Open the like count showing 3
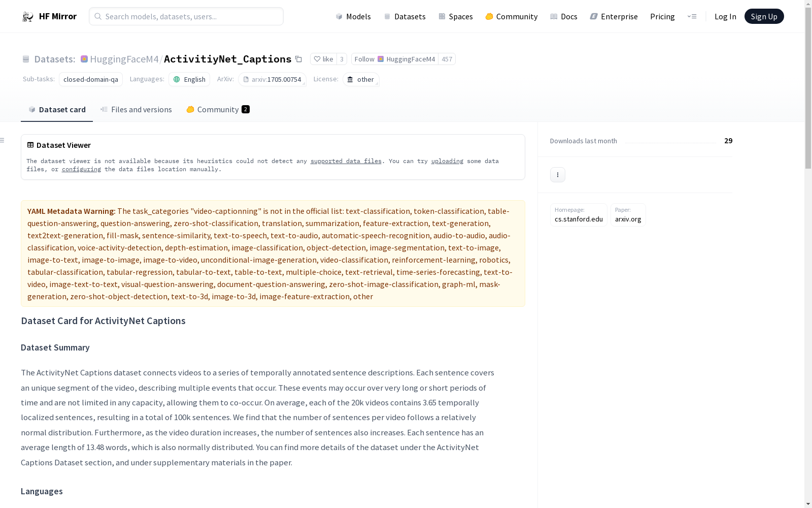 (342, 59)
